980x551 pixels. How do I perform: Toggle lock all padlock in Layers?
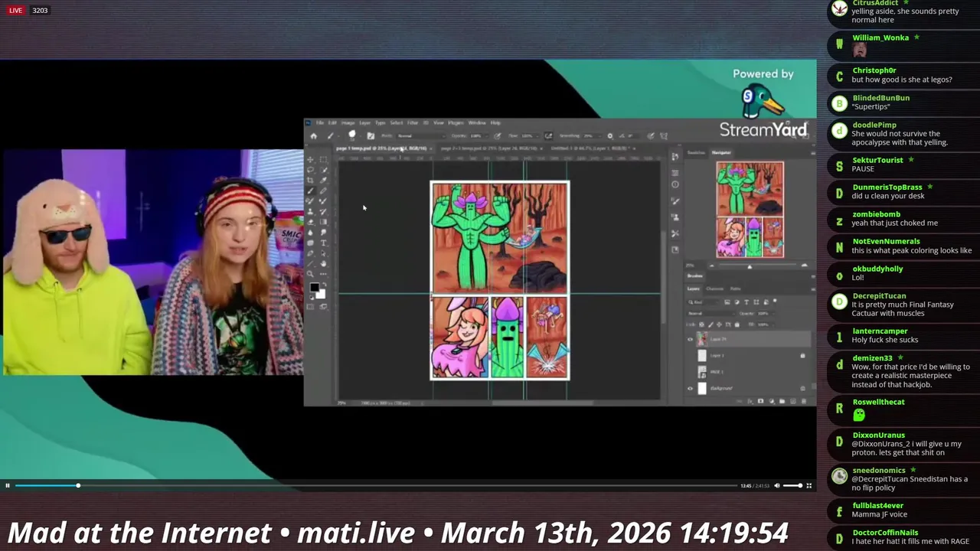click(737, 324)
